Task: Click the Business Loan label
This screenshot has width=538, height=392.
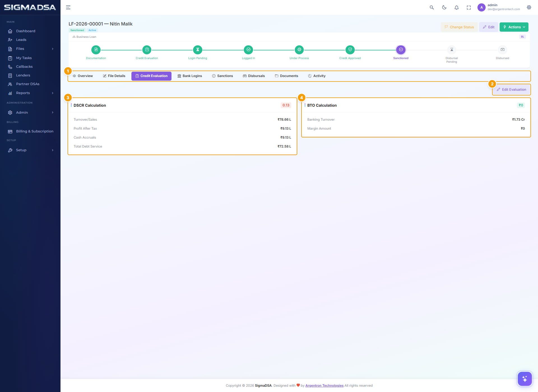Action: [x=86, y=37]
